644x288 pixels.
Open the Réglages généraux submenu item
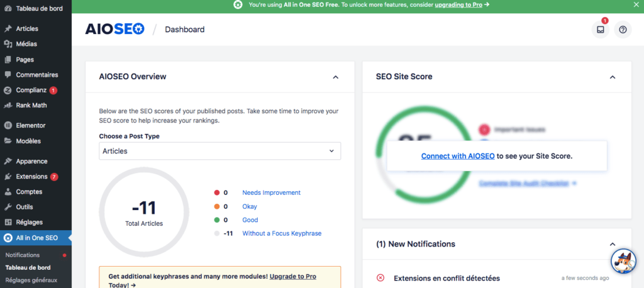[31, 280]
